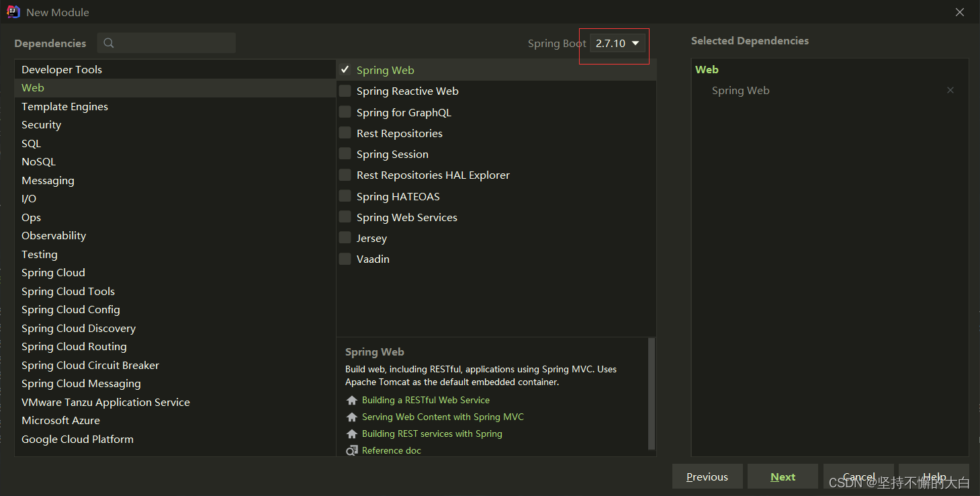
Task: Select the Web category
Action: coord(175,88)
